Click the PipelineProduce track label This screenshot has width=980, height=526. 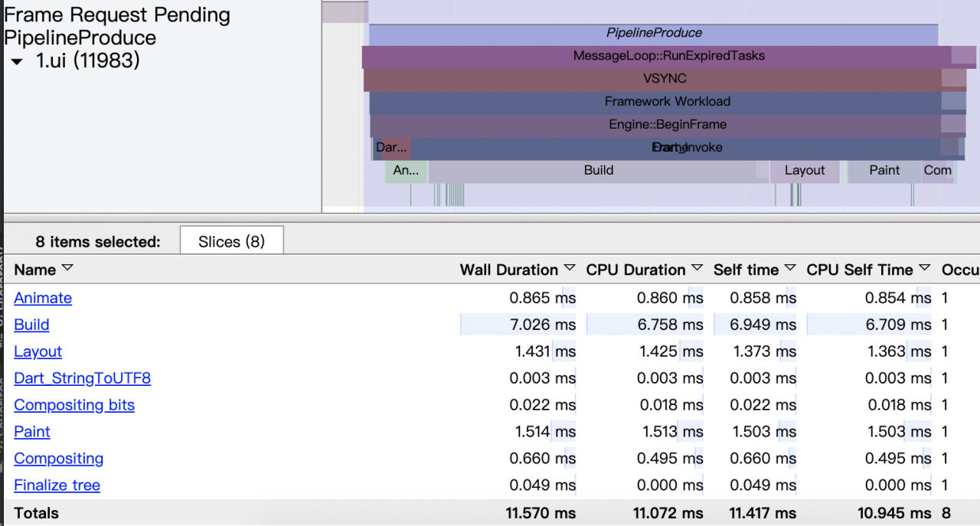(80, 38)
